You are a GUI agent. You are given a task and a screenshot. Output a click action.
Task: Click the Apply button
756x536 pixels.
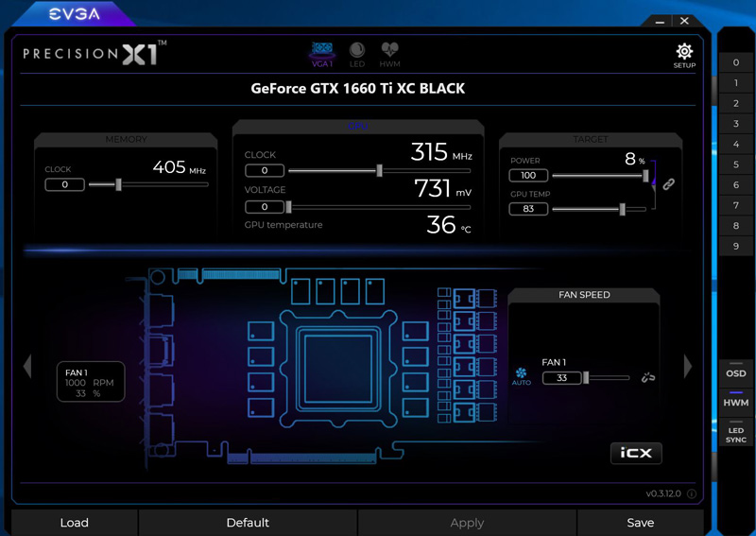click(x=467, y=523)
